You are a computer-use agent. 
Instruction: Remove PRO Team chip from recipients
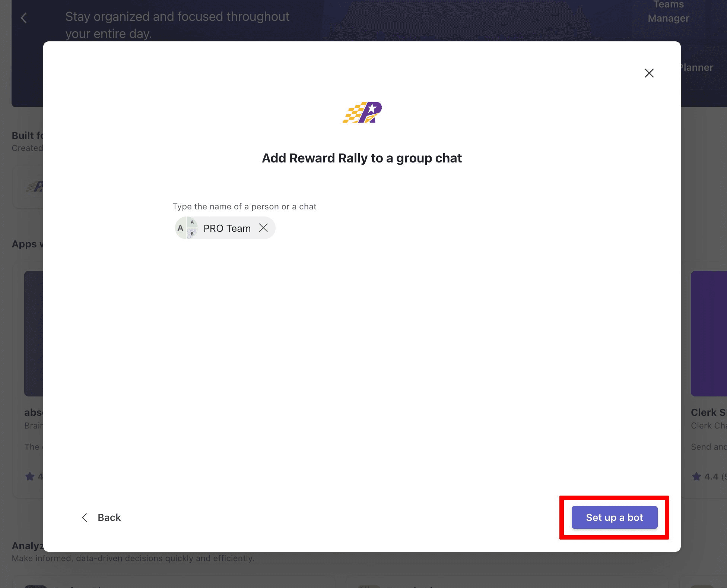(263, 228)
